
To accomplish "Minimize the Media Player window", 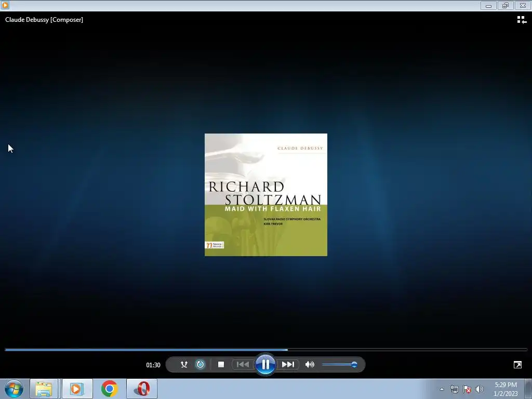I will (x=488, y=5).
